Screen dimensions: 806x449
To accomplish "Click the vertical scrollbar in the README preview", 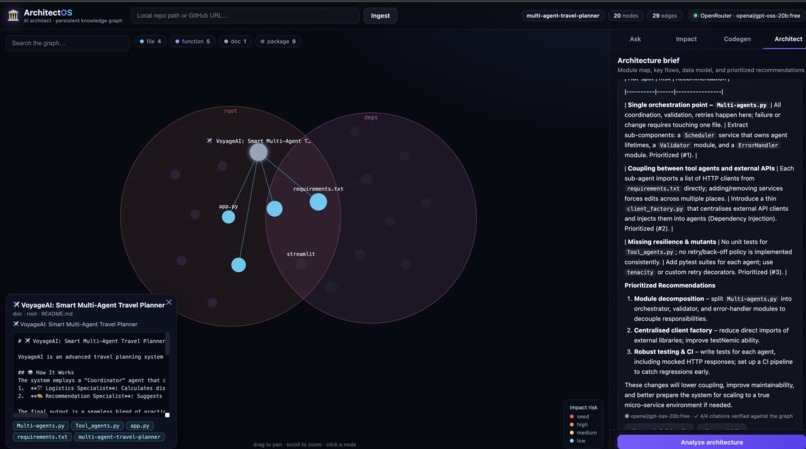I will pos(167,344).
